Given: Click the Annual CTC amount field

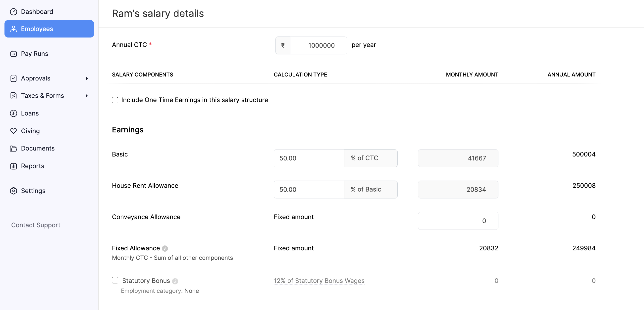Looking at the screenshot, I should [x=319, y=45].
